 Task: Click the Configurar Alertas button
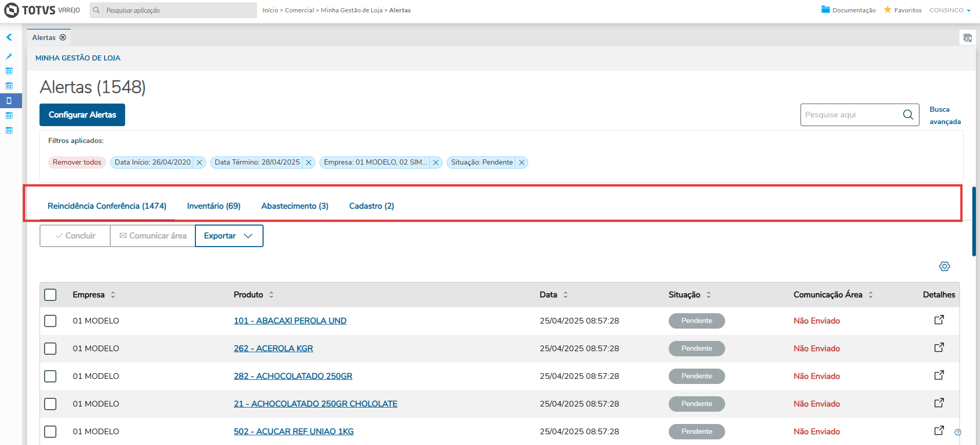pos(82,115)
